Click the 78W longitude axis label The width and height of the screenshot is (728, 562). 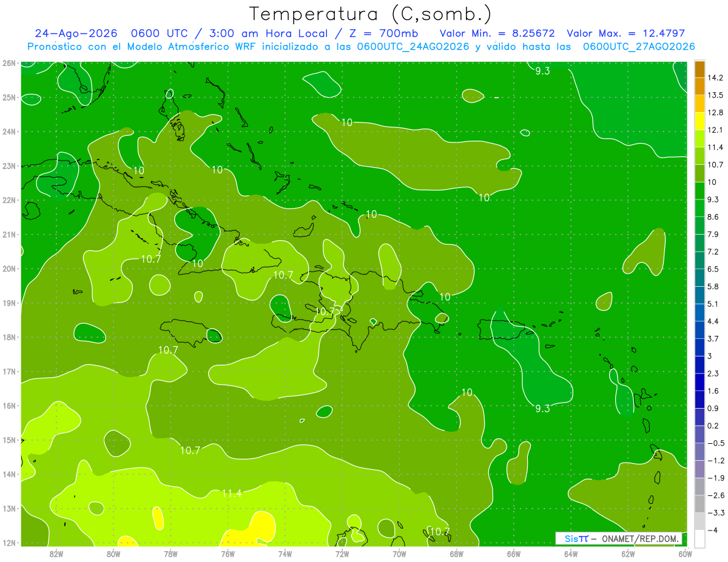point(170,554)
